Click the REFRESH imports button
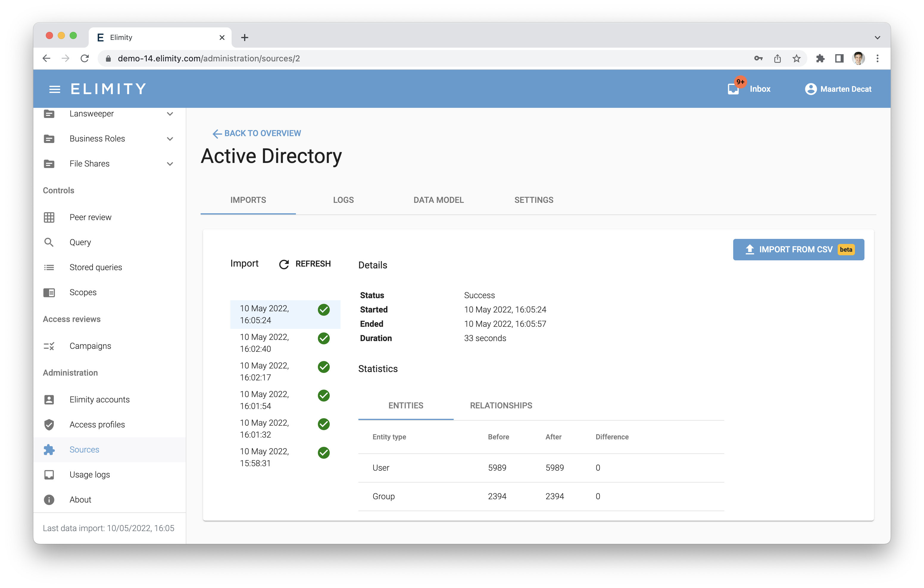924x588 pixels. coord(305,264)
